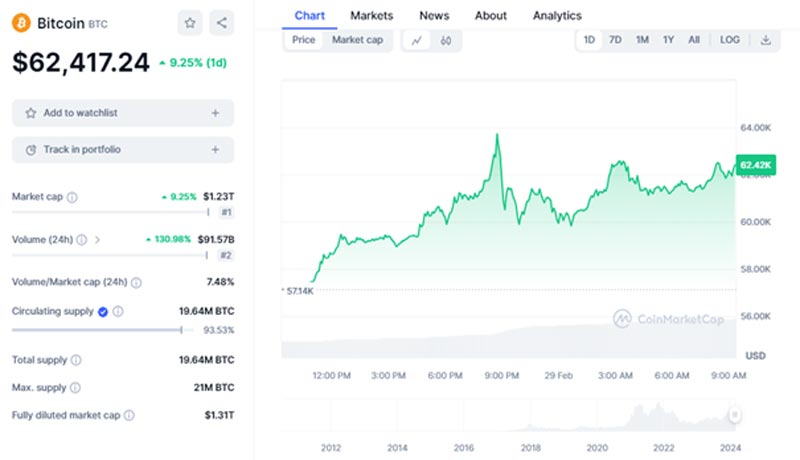The image size is (800, 460).
Task: Select the All time range
Action: point(694,40)
